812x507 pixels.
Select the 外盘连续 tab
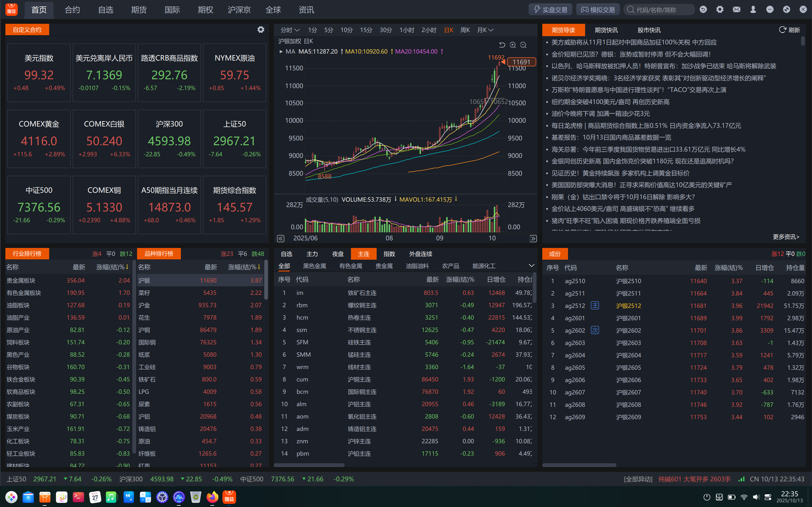click(420, 254)
